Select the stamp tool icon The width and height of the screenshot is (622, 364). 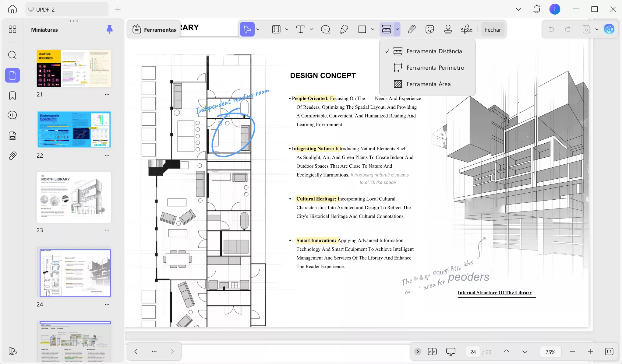click(448, 29)
